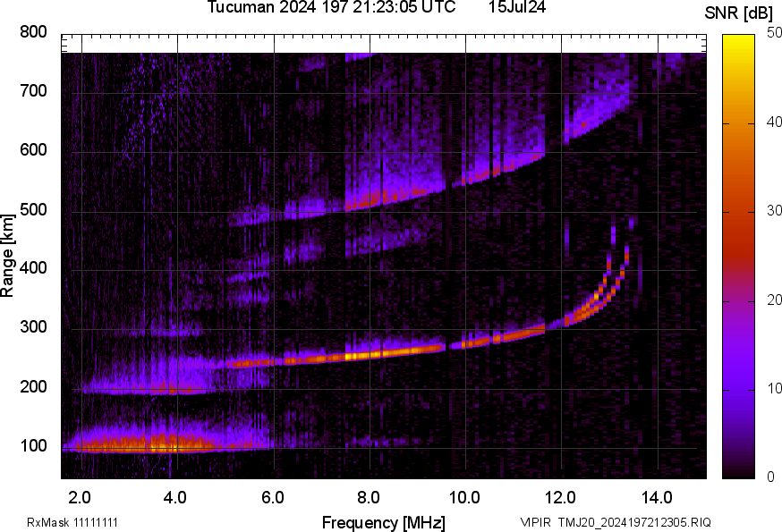Viewport: 782px width, 532px height.
Task: Click range tick label '500'
Action: [x=33, y=209]
